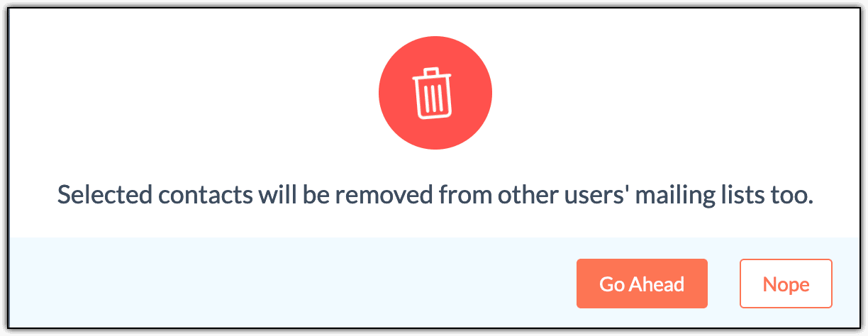Viewport: 868px width, 336px height.
Task: Dismiss the dialog using Nope
Action: (786, 284)
